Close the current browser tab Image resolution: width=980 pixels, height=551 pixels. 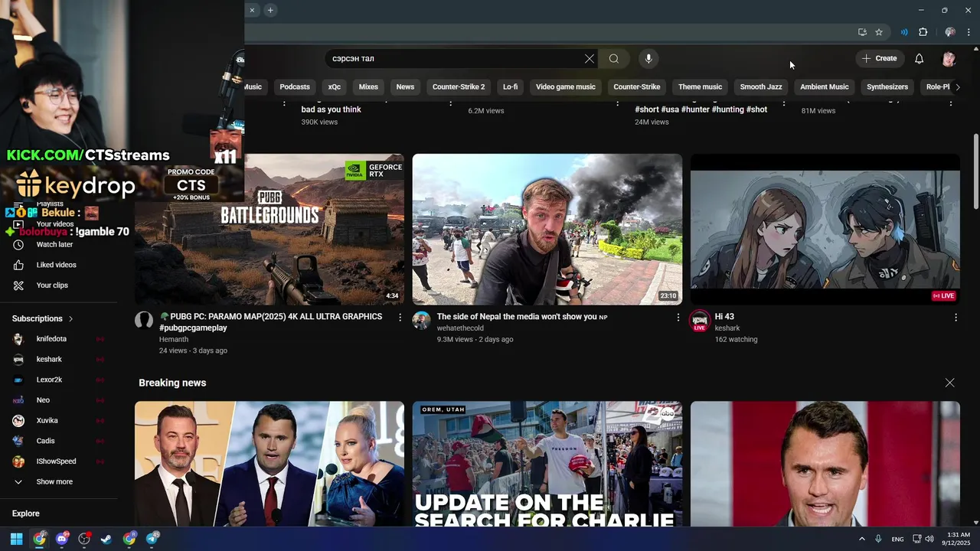point(252,10)
